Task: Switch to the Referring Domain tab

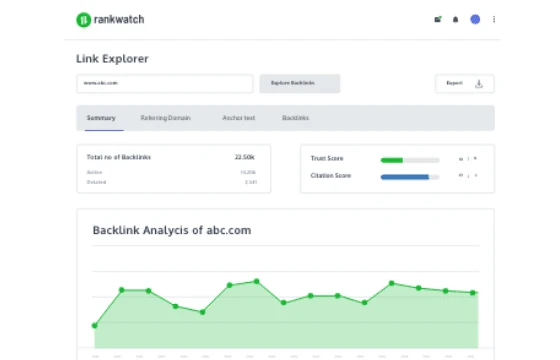Action: (165, 118)
